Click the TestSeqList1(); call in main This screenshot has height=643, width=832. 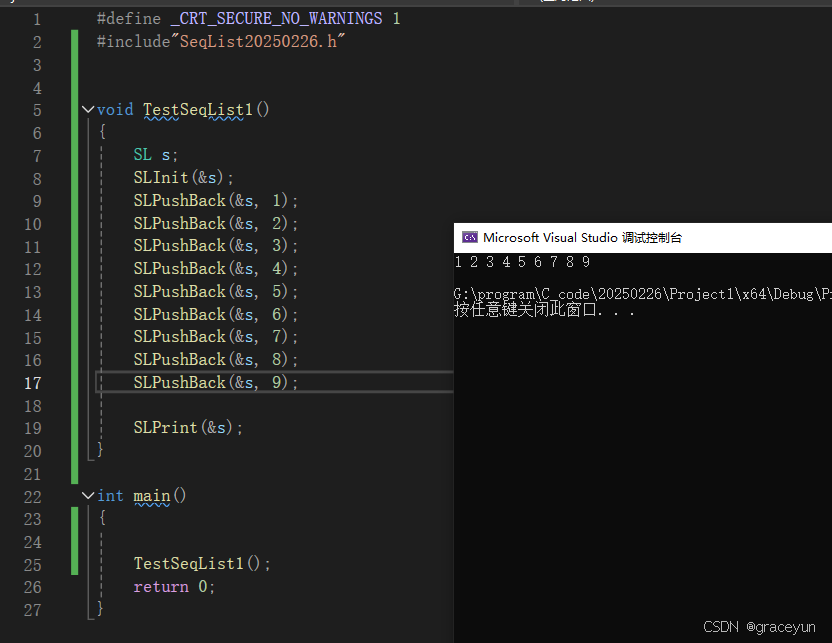click(202, 563)
